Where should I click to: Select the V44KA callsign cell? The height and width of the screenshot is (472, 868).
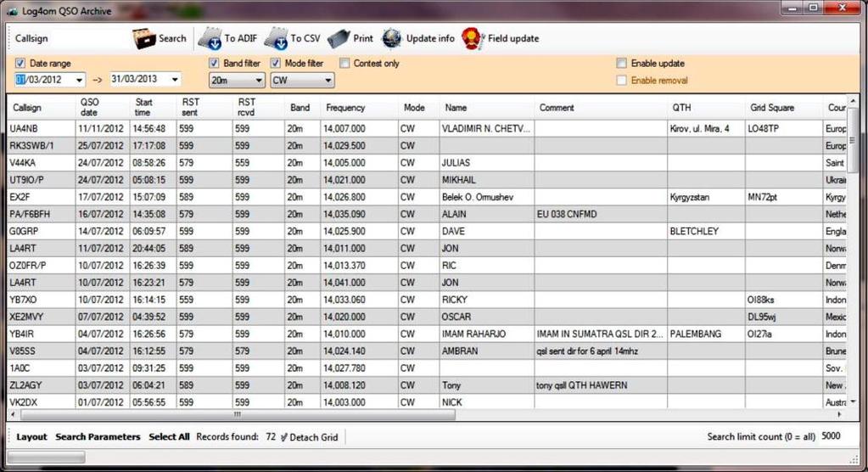point(42,163)
